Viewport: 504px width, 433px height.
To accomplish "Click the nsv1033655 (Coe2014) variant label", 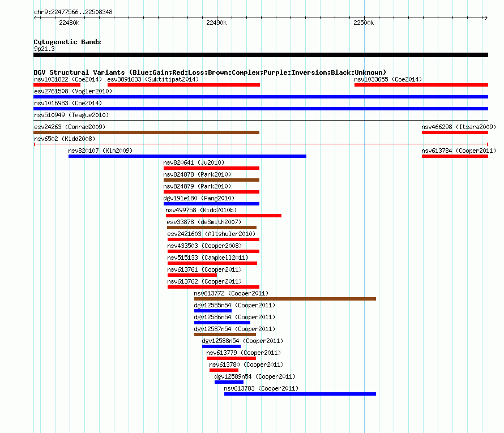I will (388, 79).
